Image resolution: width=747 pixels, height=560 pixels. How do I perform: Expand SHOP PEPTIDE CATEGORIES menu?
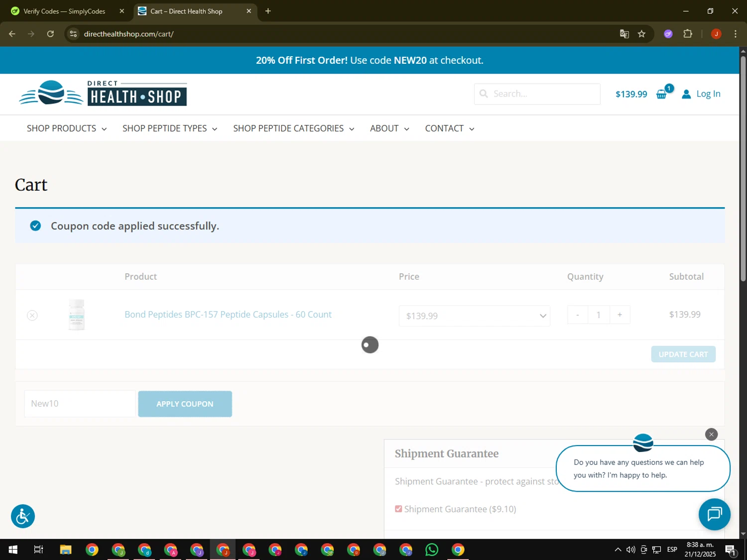(294, 128)
